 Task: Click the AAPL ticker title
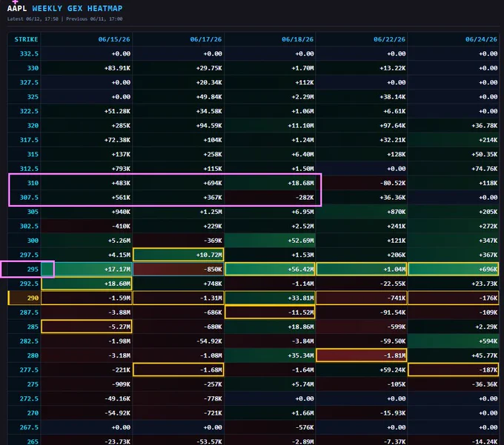pyautogui.click(x=17, y=8)
